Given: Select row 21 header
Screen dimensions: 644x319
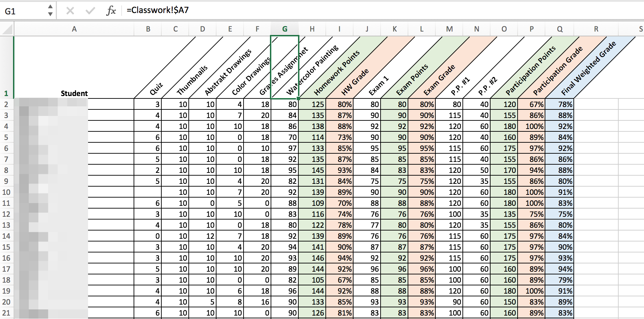Looking at the screenshot, I should 6,313.
